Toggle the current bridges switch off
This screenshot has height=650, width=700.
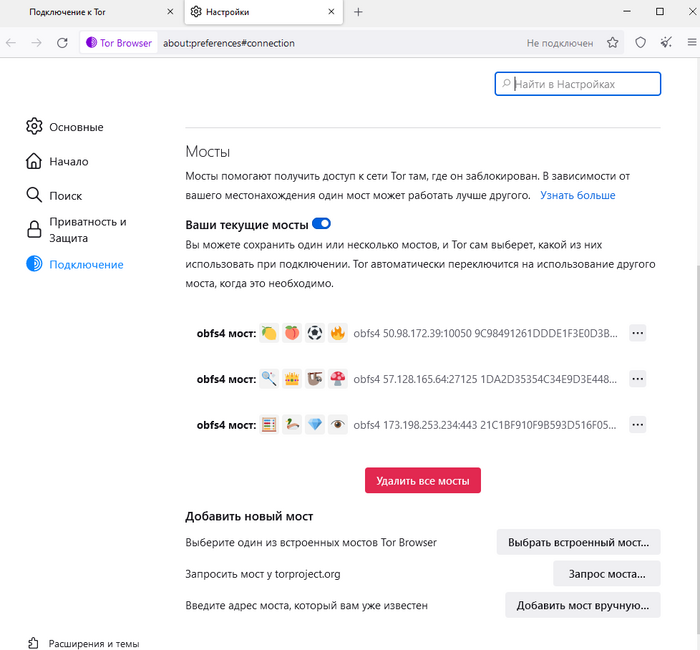(321, 224)
